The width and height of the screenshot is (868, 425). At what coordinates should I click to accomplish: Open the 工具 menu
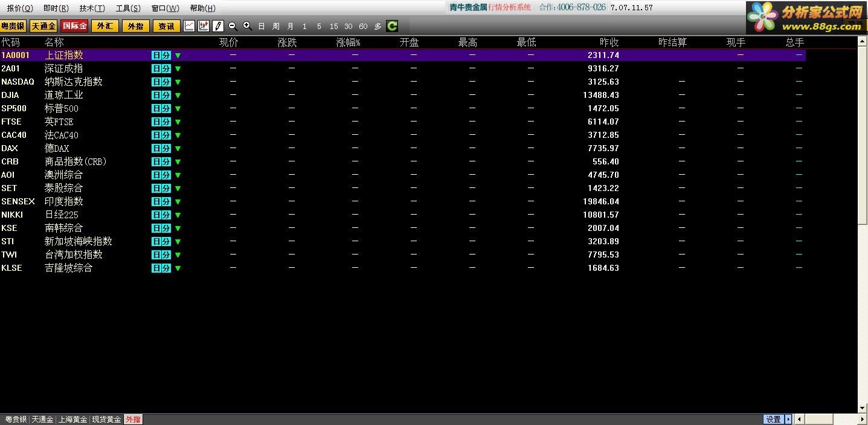coord(128,8)
